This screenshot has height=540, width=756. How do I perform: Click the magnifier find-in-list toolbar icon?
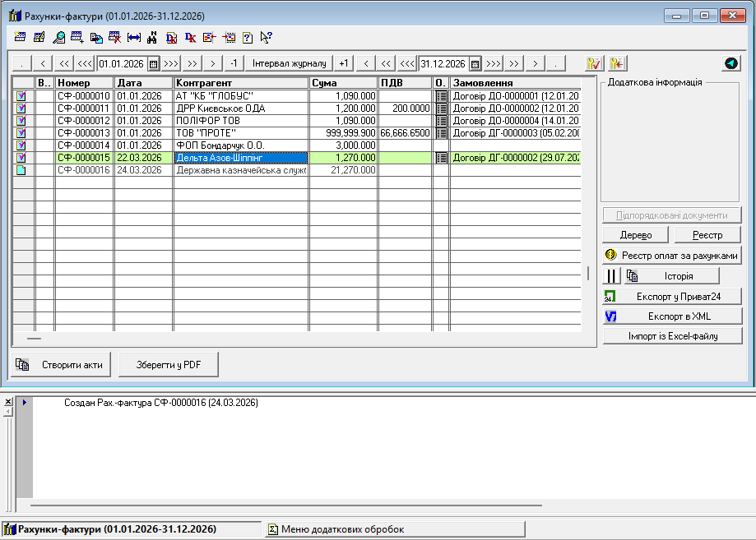(x=58, y=37)
